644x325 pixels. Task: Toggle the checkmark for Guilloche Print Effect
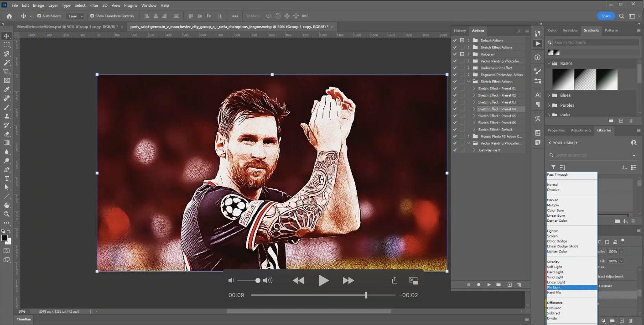pos(455,68)
